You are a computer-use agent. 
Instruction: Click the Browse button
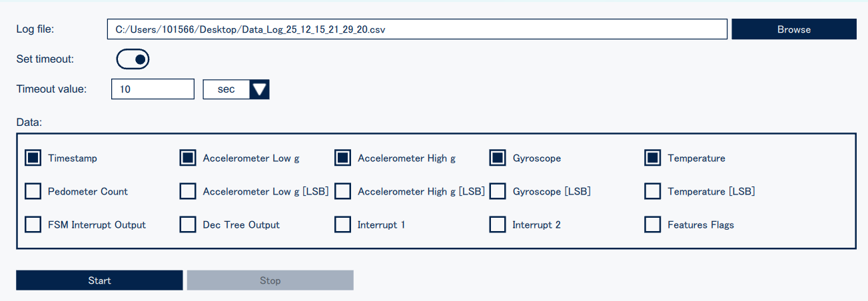click(793, 29)
